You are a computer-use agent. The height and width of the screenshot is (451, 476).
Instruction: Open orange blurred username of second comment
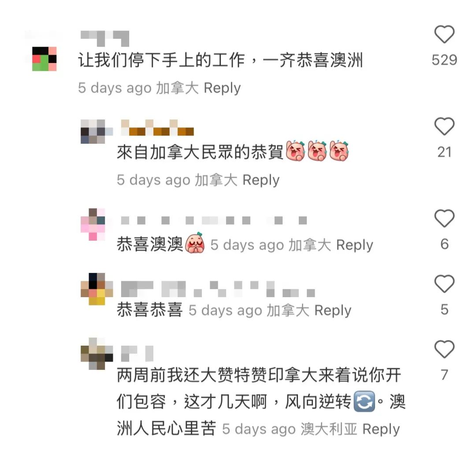[157, 127]
